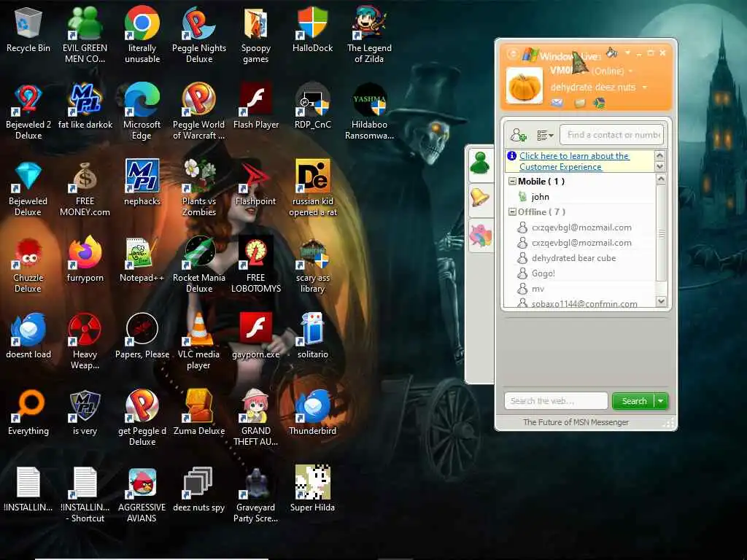Click the 'Search the web...' field

pyautogui.click(x=556, y=401)
